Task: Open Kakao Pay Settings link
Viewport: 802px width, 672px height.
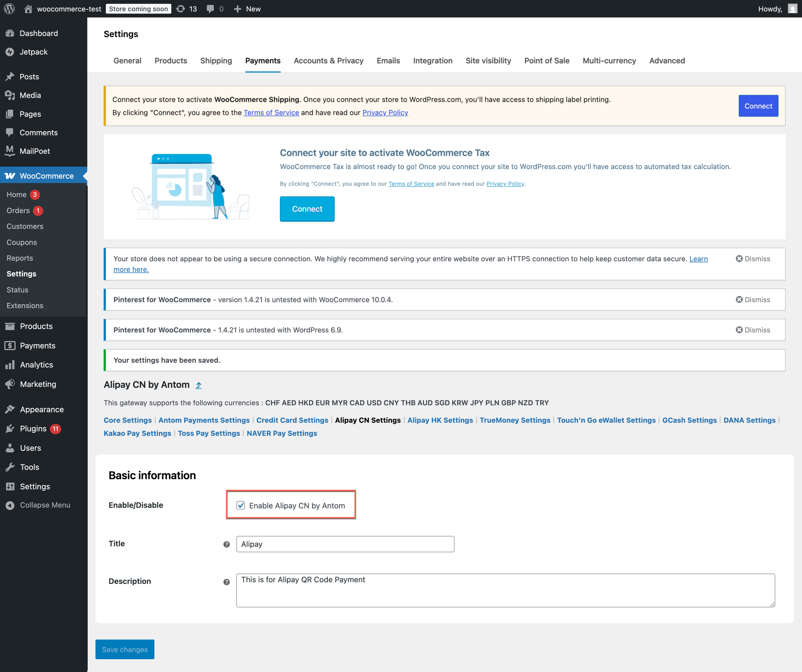Action: (x=137, y=433)
